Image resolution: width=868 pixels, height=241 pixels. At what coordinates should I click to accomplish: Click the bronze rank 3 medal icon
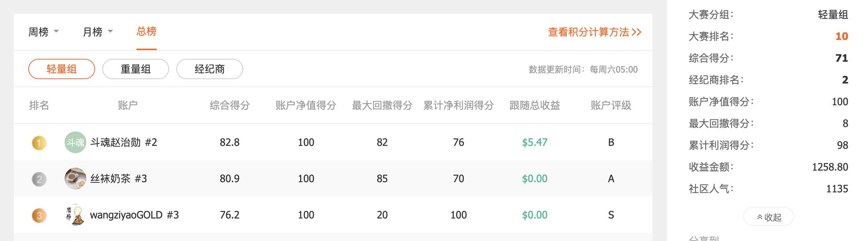[39, 215]
